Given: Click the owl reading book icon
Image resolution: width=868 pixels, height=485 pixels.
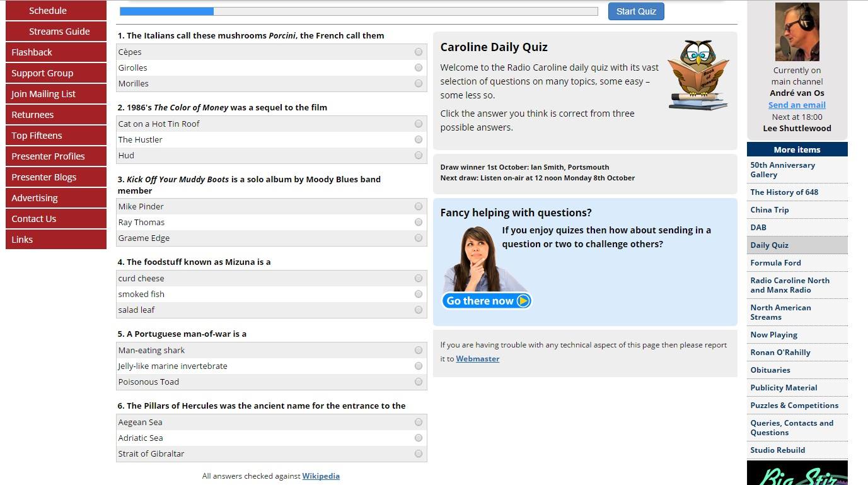Looking at the screenshot, I should [x=698, y=75].
